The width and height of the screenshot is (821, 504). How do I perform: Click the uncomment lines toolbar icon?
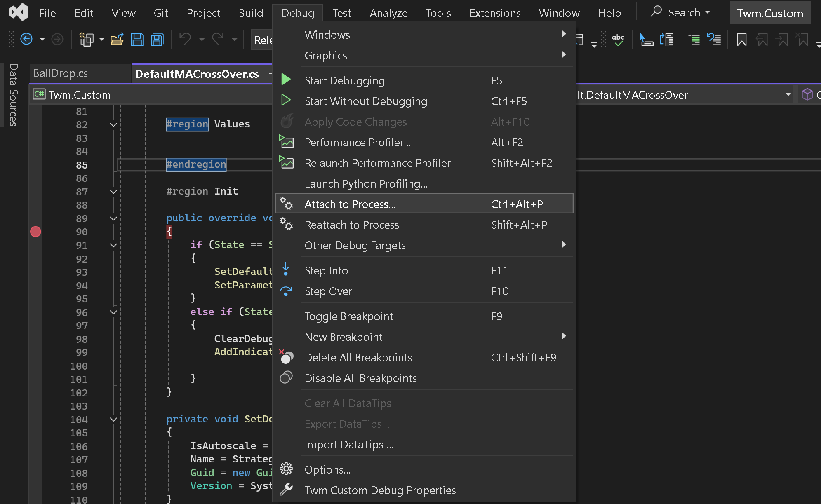(714, 40)
